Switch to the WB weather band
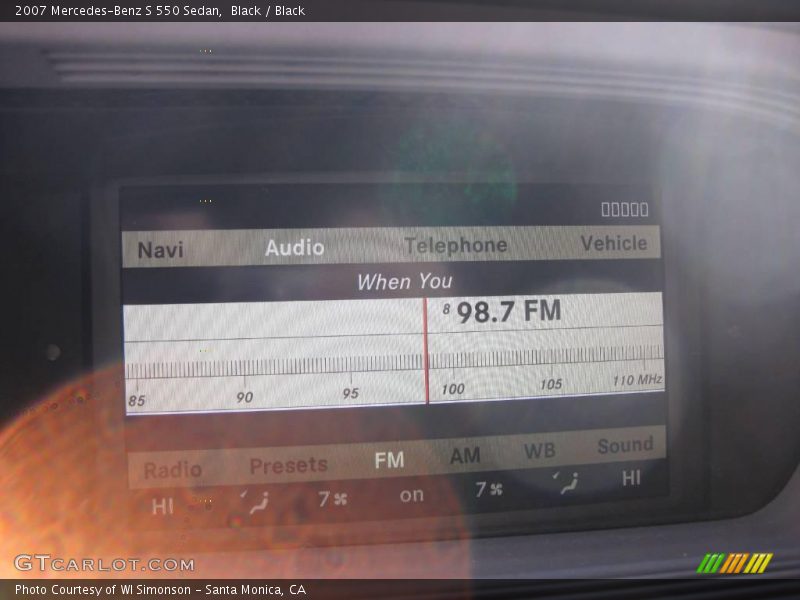The width and height of the screenshot is (800, 600). [539, 451]
